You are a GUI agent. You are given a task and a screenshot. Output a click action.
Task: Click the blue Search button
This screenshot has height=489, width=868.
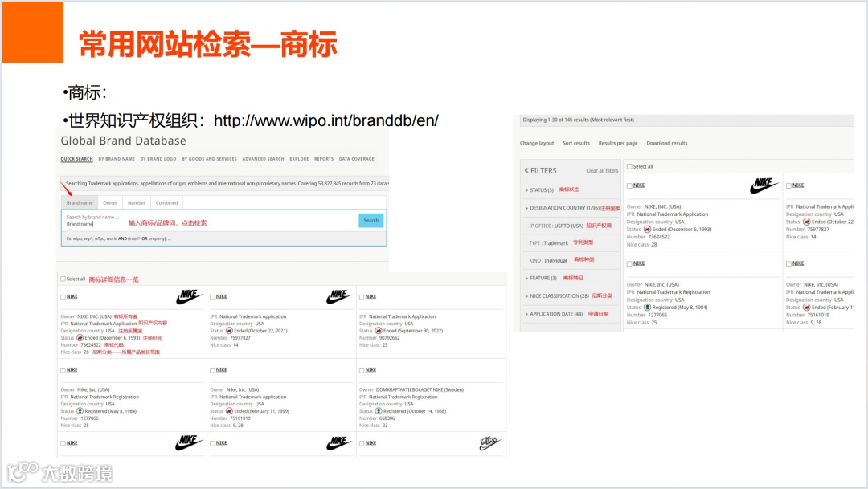tap(371, 221)
